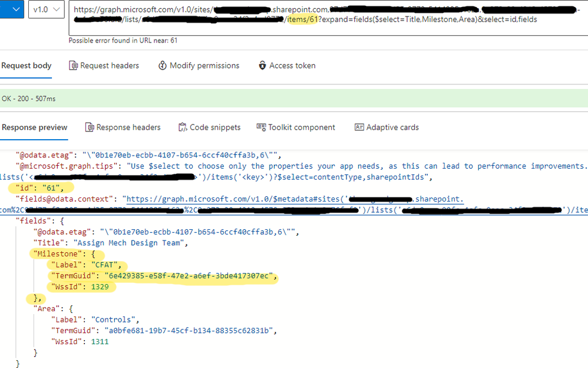Open the Modify permissions tab

point(199,65)
